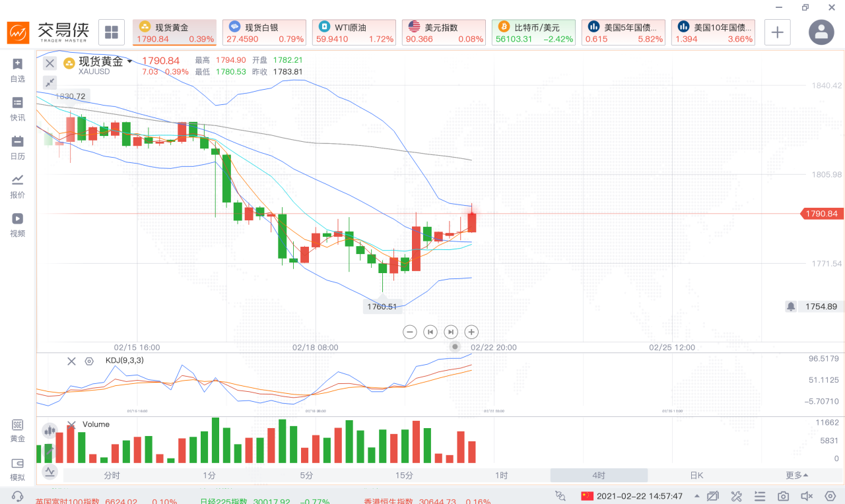Zoom in the chart with the plus button

coord(471,332)
